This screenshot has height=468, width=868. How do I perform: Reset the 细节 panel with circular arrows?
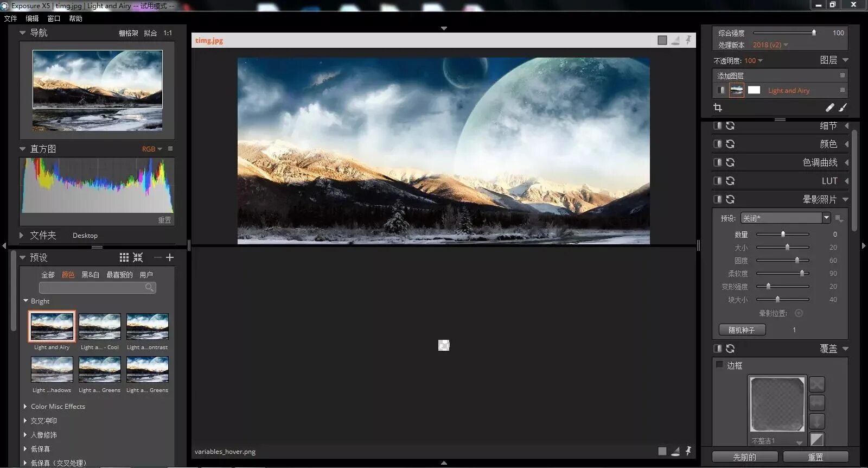pyautogui.click(x=730, y=125)
